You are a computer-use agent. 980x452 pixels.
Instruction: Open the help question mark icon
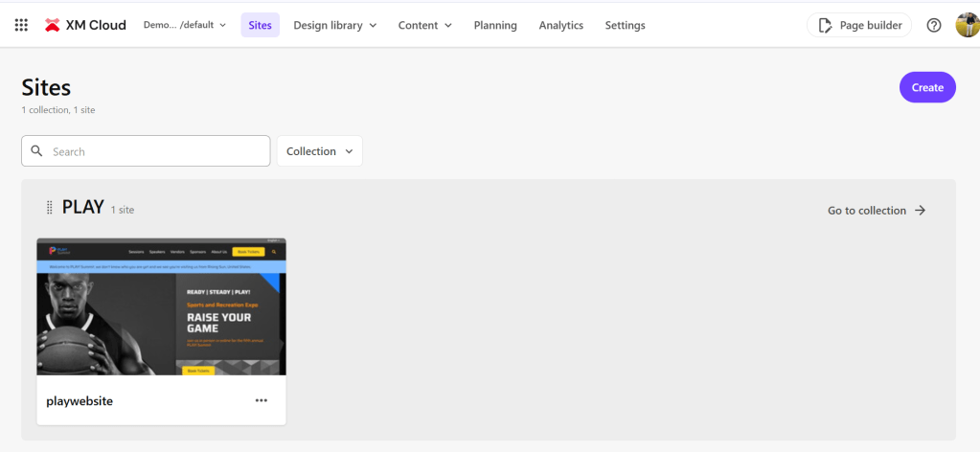point(934,25)
